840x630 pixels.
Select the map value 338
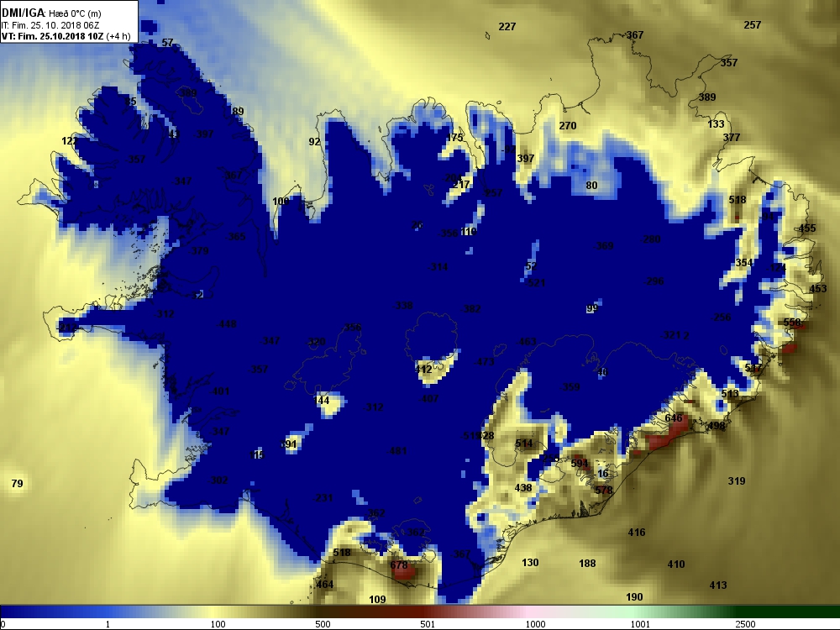(403, 306)
